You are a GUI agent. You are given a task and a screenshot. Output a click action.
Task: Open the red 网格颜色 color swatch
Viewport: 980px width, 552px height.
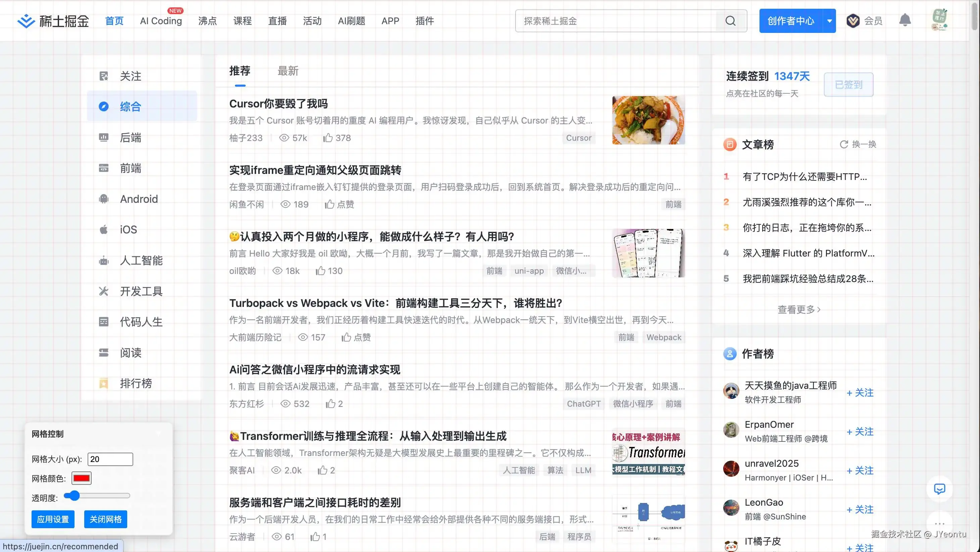[x=82, y=478]
